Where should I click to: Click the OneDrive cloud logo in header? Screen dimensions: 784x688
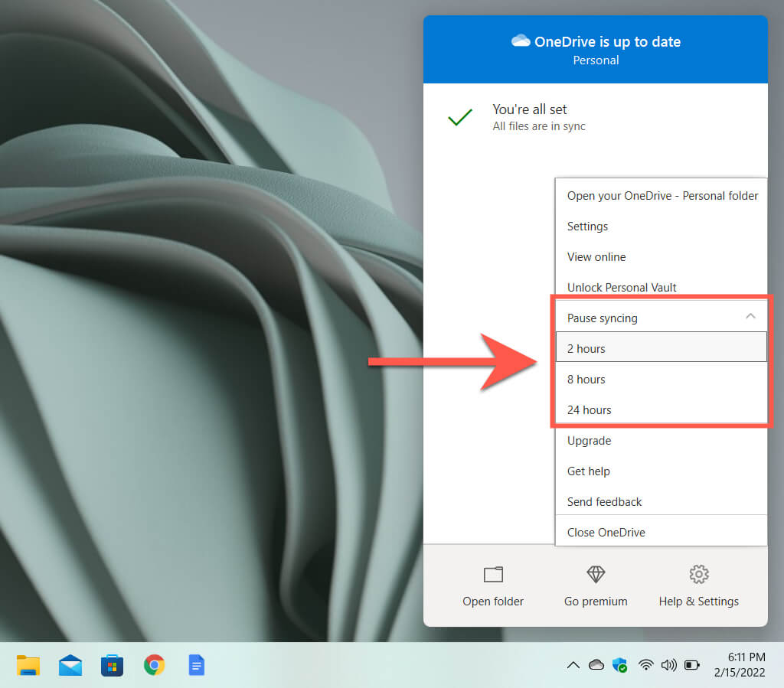(521, 41)
